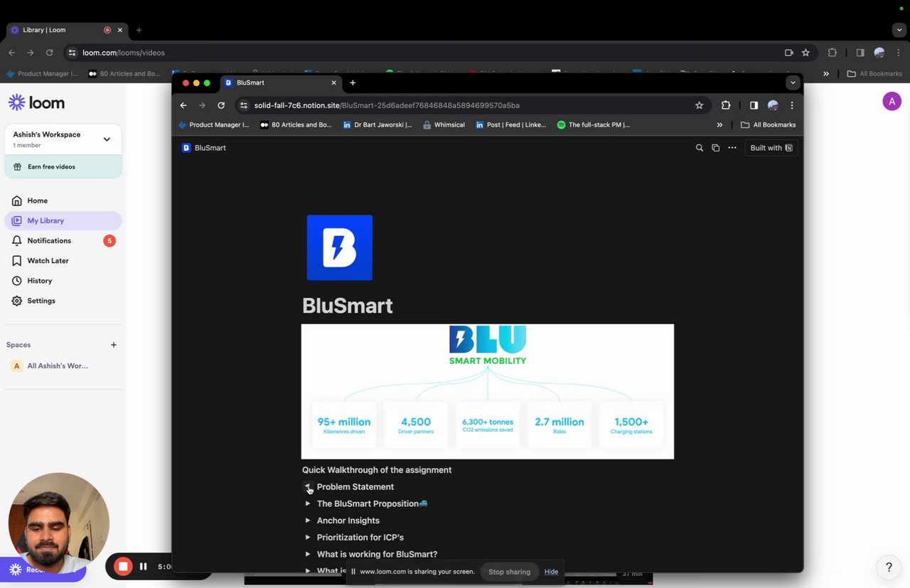Click the duplicate page icon in Notion top bar

(716, 148)
